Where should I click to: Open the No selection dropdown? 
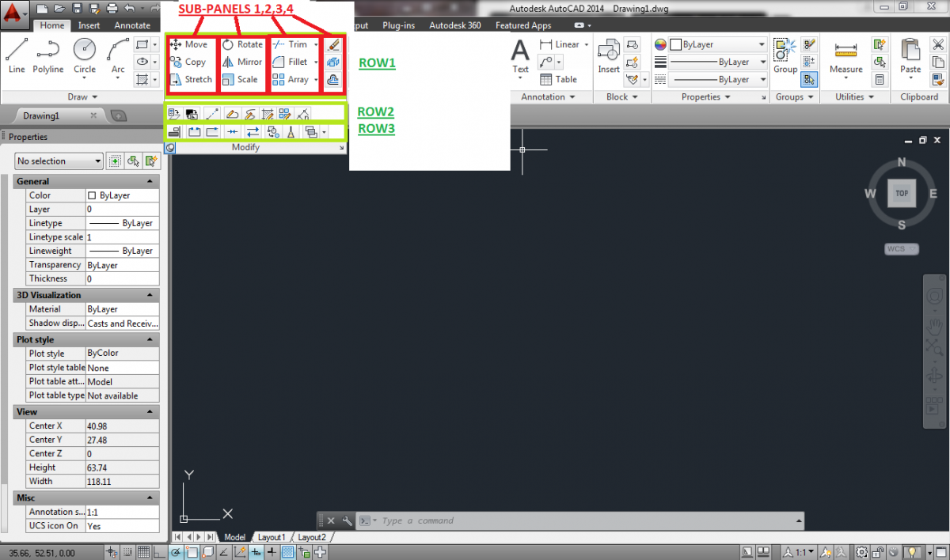pos(59,161)
